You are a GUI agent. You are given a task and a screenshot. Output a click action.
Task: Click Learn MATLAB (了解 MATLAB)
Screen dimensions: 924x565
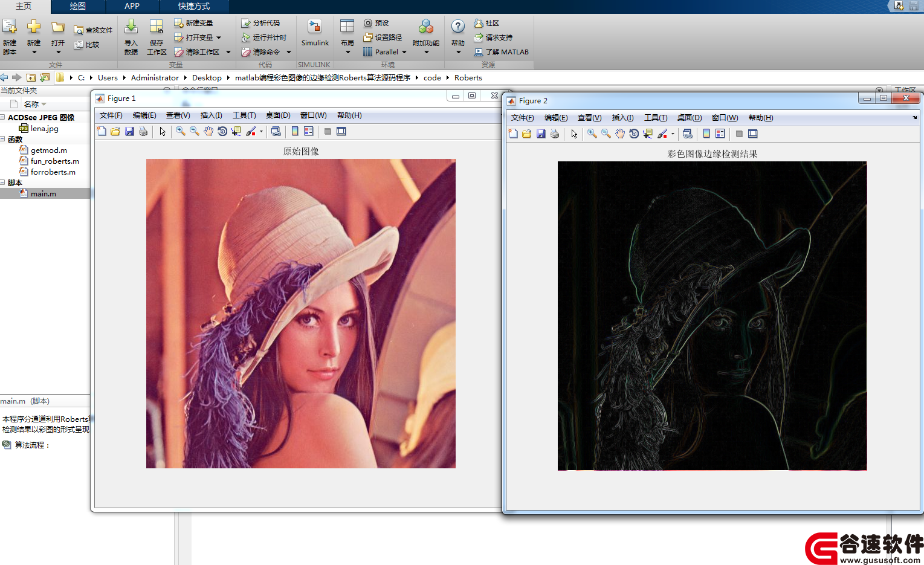502,52
